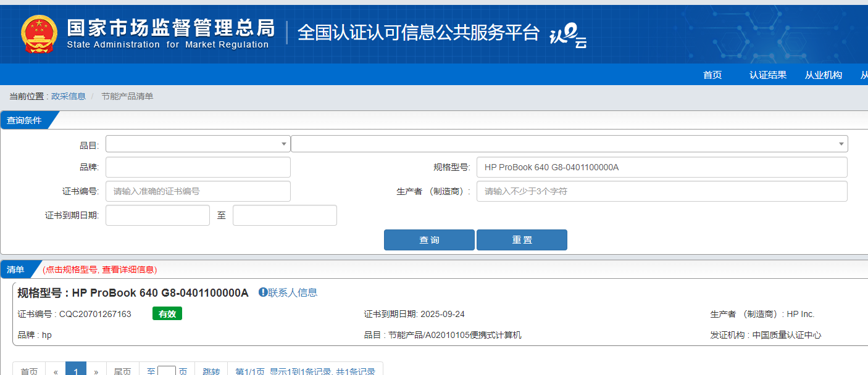Click the 发证机构 中国质量认证中心 text
The width and height of the screenshot is (868, 375).
[766, 335]
